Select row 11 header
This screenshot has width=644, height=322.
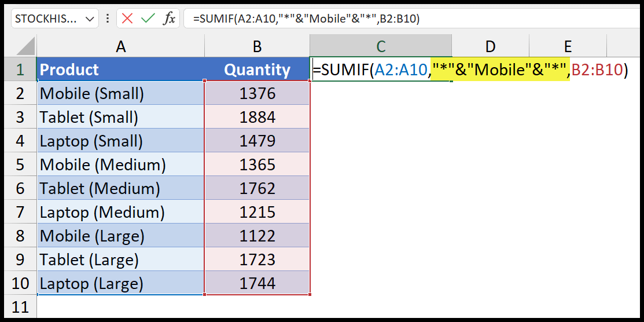coord(20,306)
